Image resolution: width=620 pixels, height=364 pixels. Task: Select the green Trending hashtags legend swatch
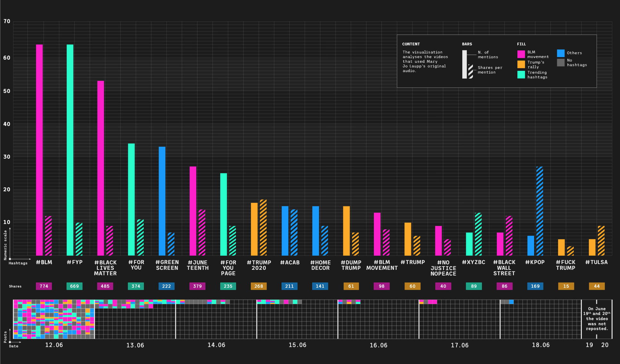(x=521, y=75)
